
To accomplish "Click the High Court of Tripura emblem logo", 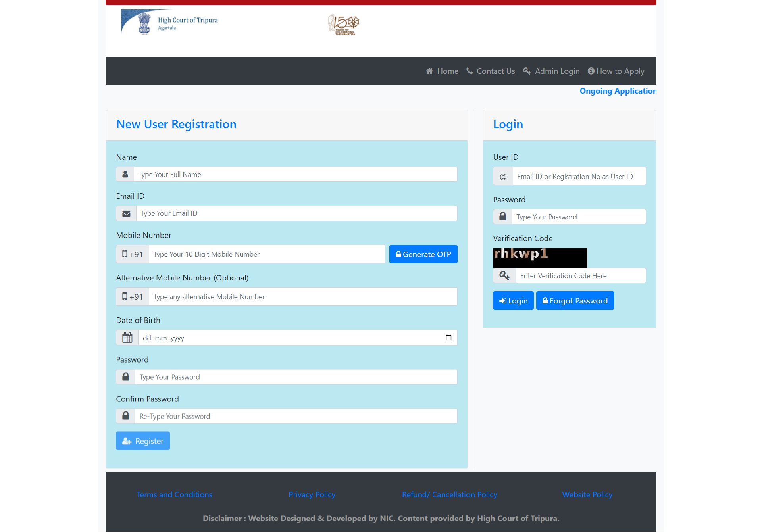I will 144,23.
